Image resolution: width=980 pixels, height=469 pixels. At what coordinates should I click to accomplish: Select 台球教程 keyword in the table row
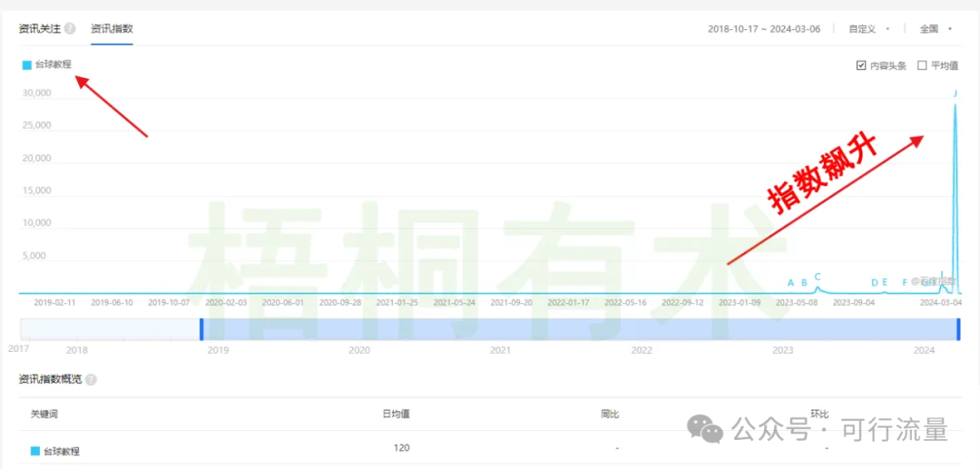(x=62, y=452)
